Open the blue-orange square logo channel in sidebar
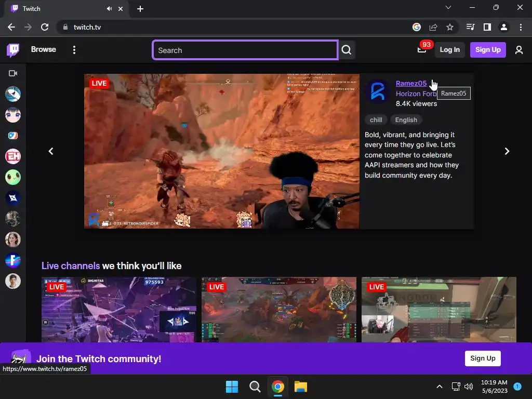The image size is (532, 399). pos(13,136)
